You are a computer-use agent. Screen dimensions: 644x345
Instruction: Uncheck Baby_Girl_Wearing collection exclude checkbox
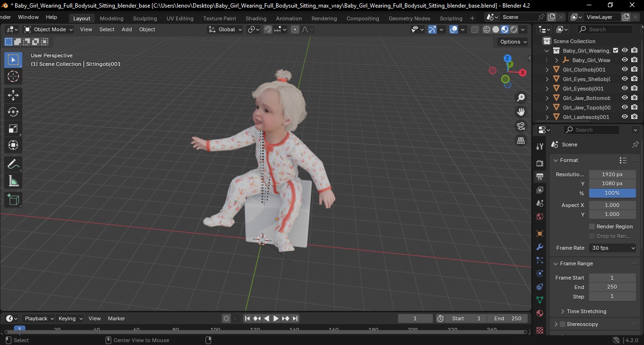point(615,51)
